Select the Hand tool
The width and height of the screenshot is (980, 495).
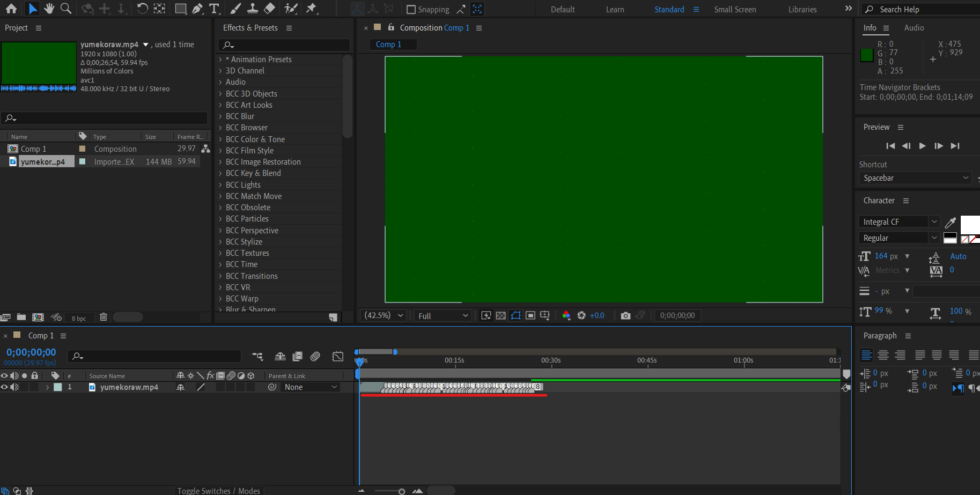[49, 9]
